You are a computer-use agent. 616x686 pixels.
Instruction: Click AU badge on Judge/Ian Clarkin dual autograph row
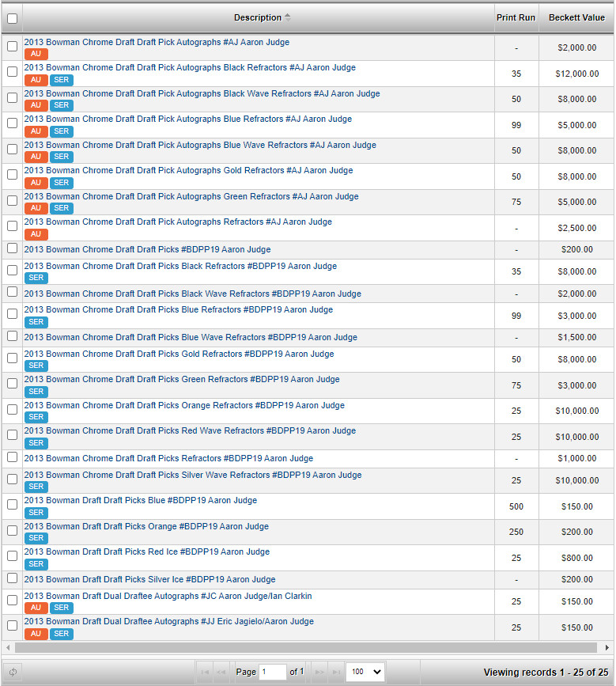[36, 607]
